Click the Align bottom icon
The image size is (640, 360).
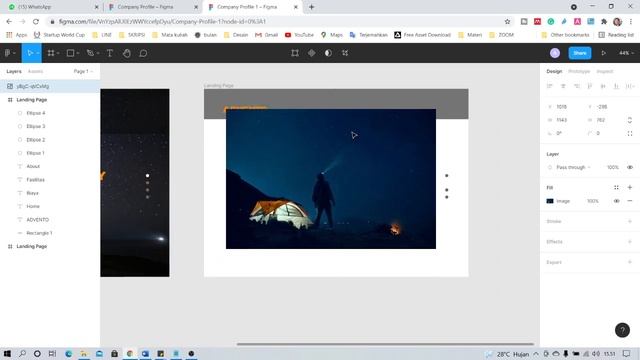(x=616, y=86)
